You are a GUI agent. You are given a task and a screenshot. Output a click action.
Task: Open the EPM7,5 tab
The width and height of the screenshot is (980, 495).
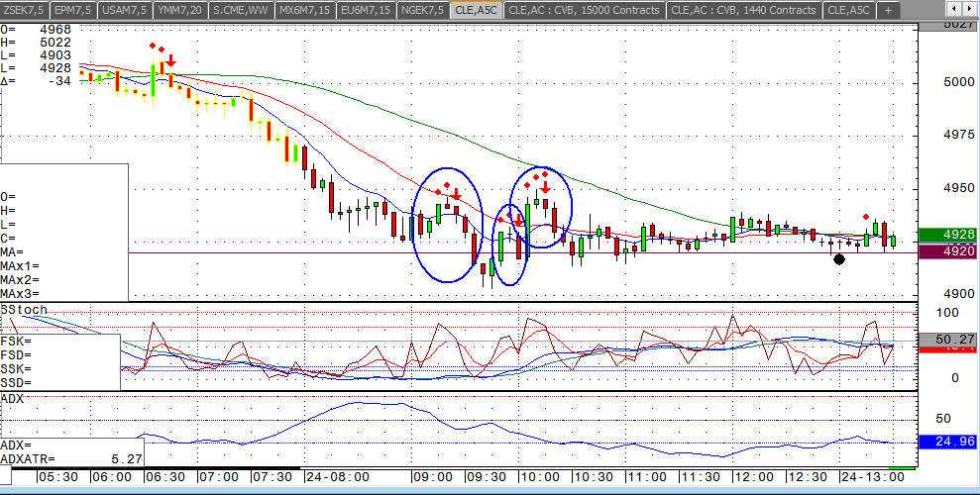coord(73,10)
